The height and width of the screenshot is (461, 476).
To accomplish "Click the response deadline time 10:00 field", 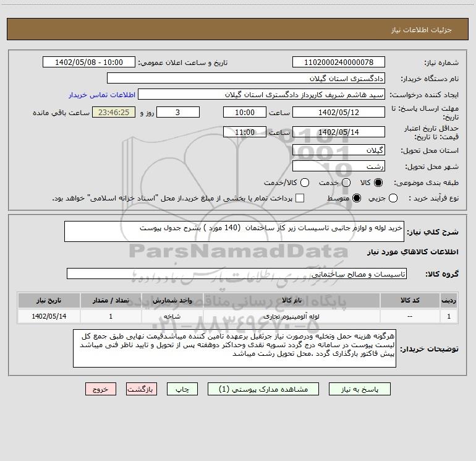I will click(245, 112).
